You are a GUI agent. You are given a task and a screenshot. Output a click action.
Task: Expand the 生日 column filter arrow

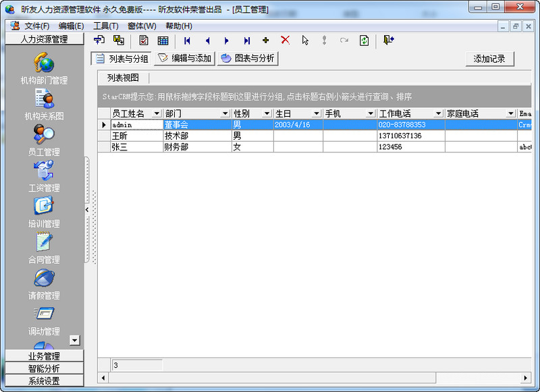click(x=317, y=113)
